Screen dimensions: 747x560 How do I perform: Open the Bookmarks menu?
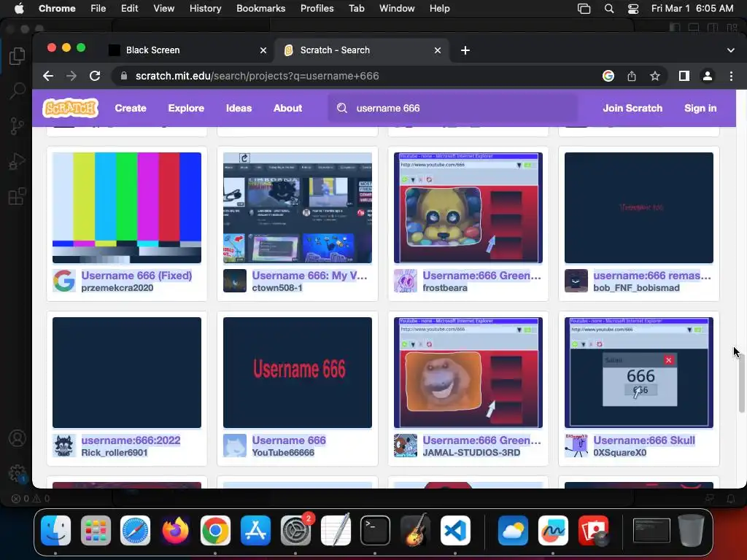point(261,8)
